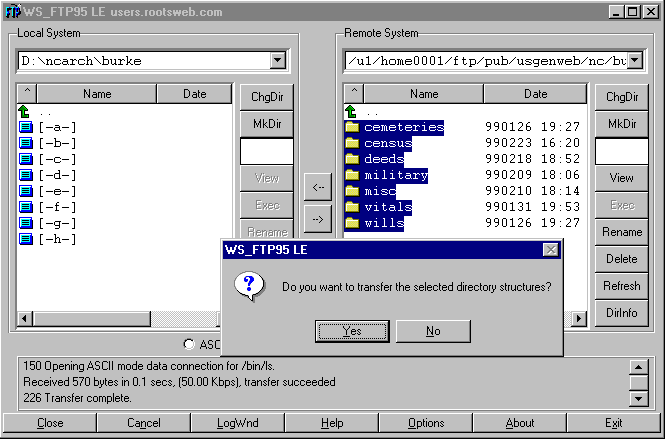Click the download left arrow button
This screenshot has height=439, width=665.
pos(317,186)
